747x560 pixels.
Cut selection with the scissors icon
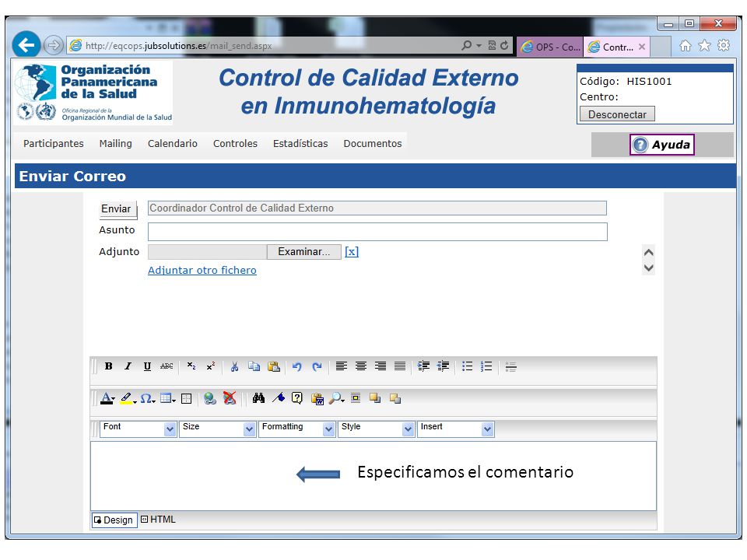[234, 366]
